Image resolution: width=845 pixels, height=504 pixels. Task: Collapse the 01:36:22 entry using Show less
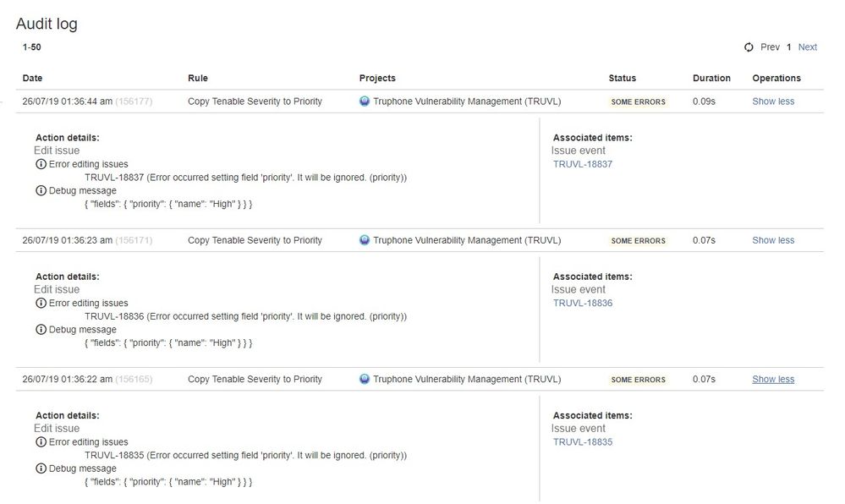(773, 380)
